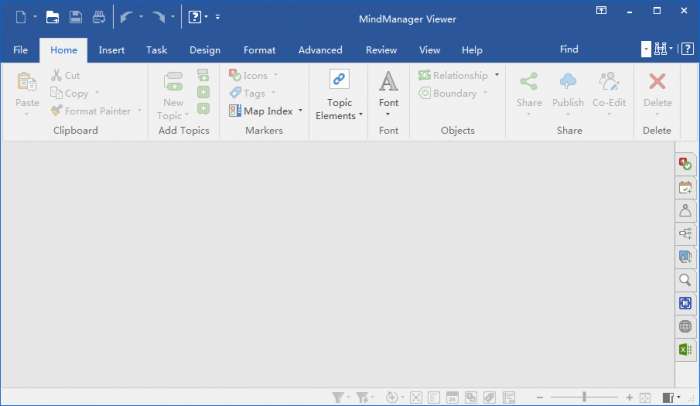The image size is (700, 406).
Task: Open the Help ribbon tab
Action: click(472, 50)
